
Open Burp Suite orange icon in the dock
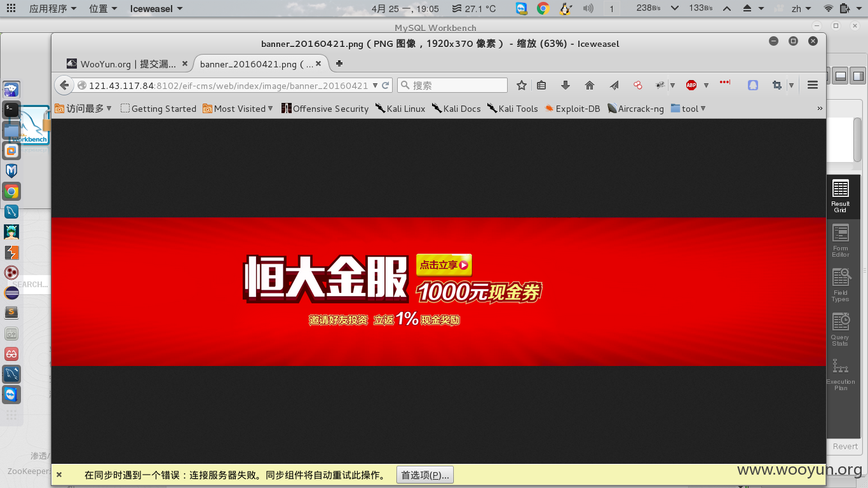pyautogui.click(x=11, y=252)
